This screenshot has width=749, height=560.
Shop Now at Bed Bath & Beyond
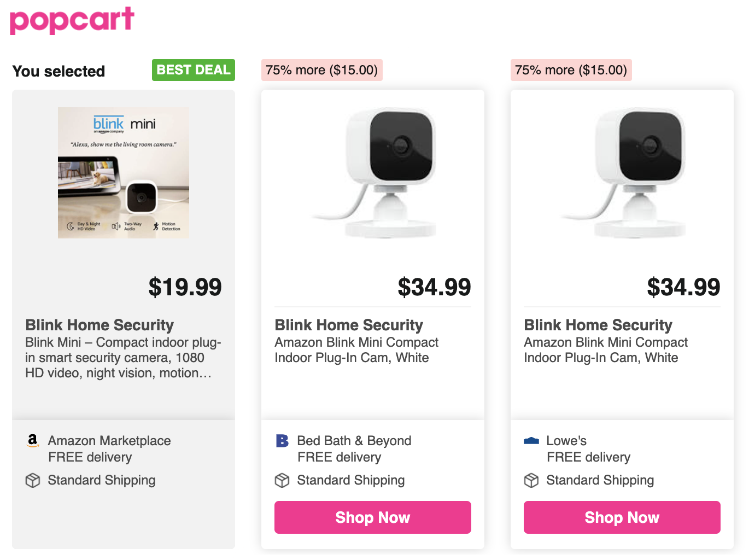click(373, 517)
